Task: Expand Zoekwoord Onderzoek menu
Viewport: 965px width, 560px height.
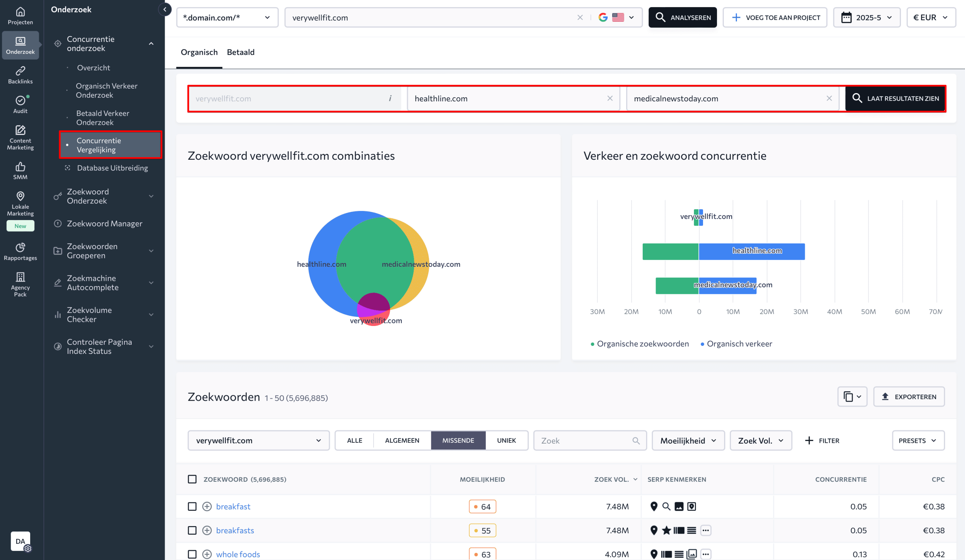Action: click(104, 196)
